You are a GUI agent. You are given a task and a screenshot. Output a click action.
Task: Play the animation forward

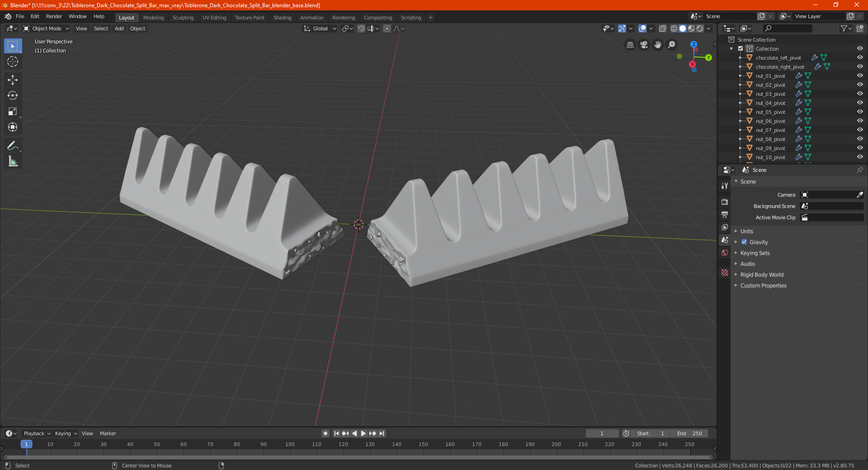[363, 433]
